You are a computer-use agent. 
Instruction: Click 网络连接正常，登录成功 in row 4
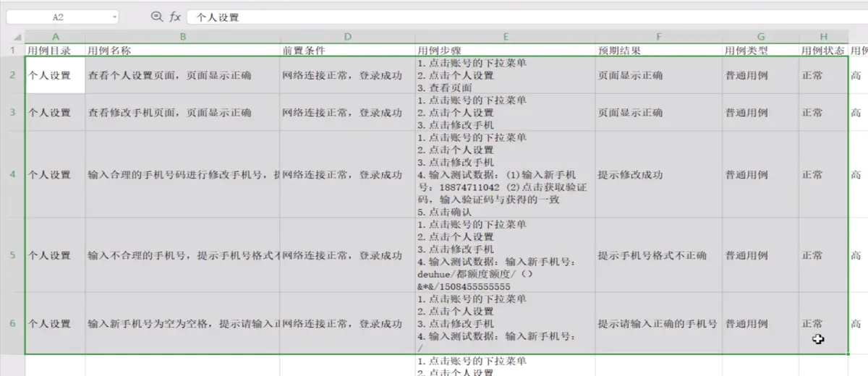pyautogui.click(x=348, y=174)
